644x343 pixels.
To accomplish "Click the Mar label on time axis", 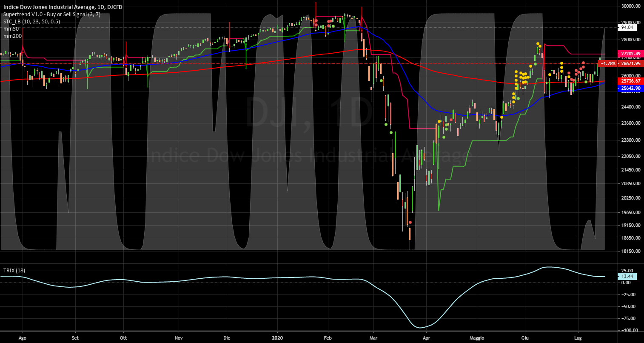I will [x=373, y=337].
